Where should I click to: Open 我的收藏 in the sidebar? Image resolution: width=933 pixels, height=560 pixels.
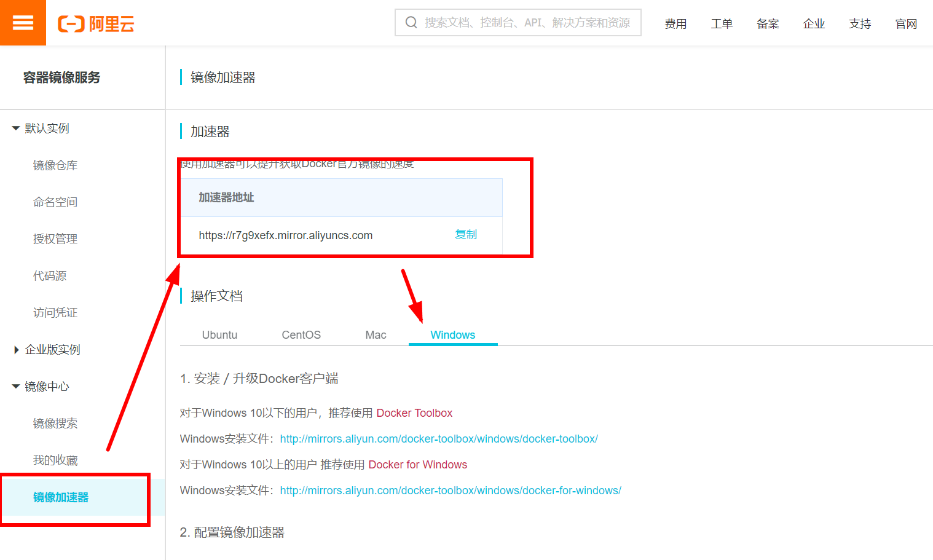click(55, 460)
